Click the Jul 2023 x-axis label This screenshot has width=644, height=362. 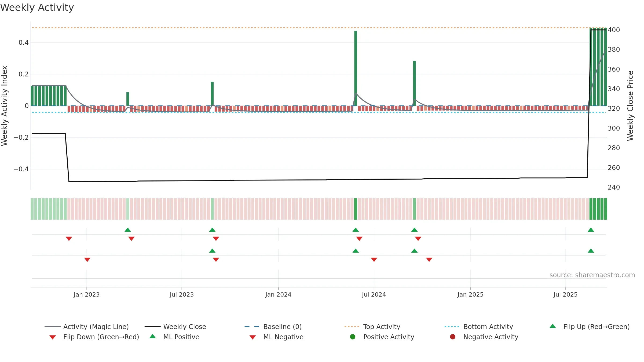pyautogui.click(x=182, y=294)
